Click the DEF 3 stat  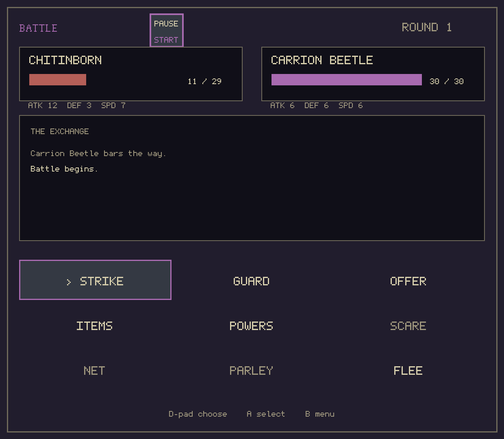coord(79,105)
